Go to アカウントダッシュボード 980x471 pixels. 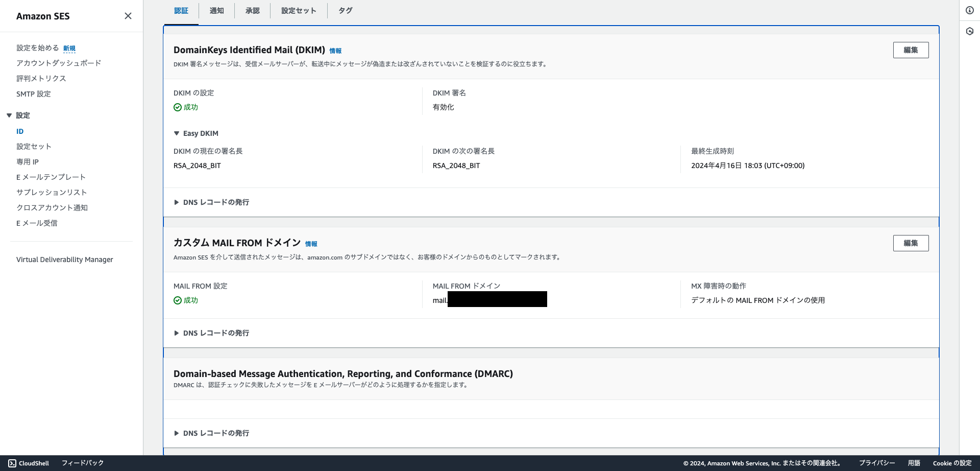pyautogui.click(x=59, y=63)
